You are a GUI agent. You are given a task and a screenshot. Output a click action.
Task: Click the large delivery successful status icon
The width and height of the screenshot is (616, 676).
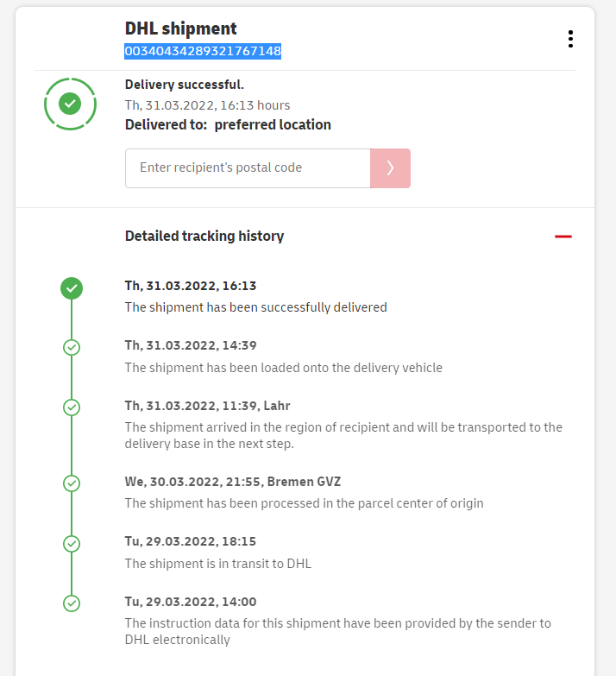click(71, 104)
